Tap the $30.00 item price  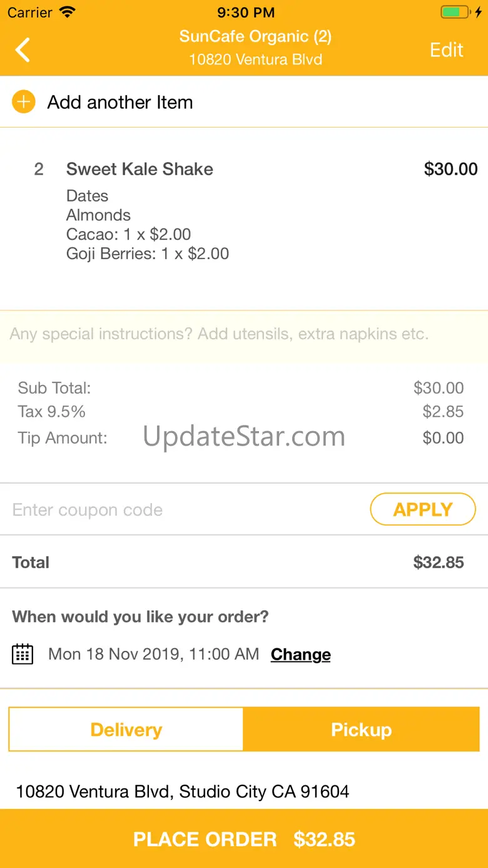tap(450, 169)
